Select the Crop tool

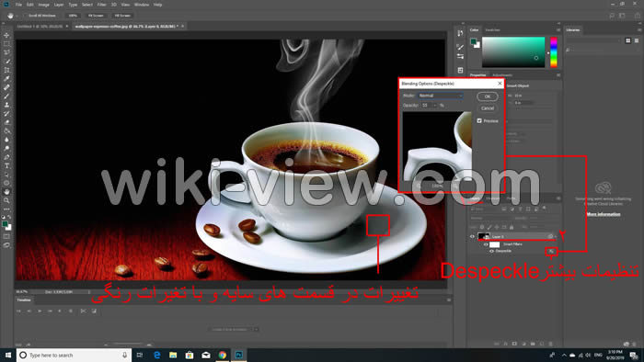click(x=6, y=70)
